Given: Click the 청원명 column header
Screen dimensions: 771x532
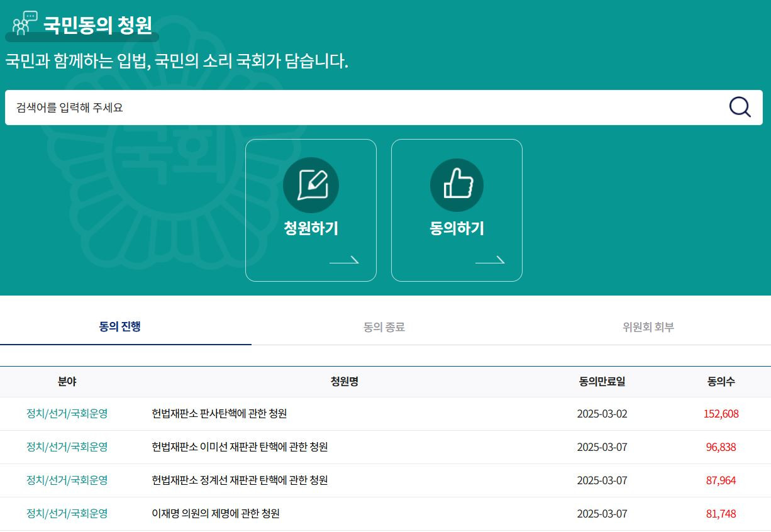Looking at the screenshot, I should click(x=344, y=381).
